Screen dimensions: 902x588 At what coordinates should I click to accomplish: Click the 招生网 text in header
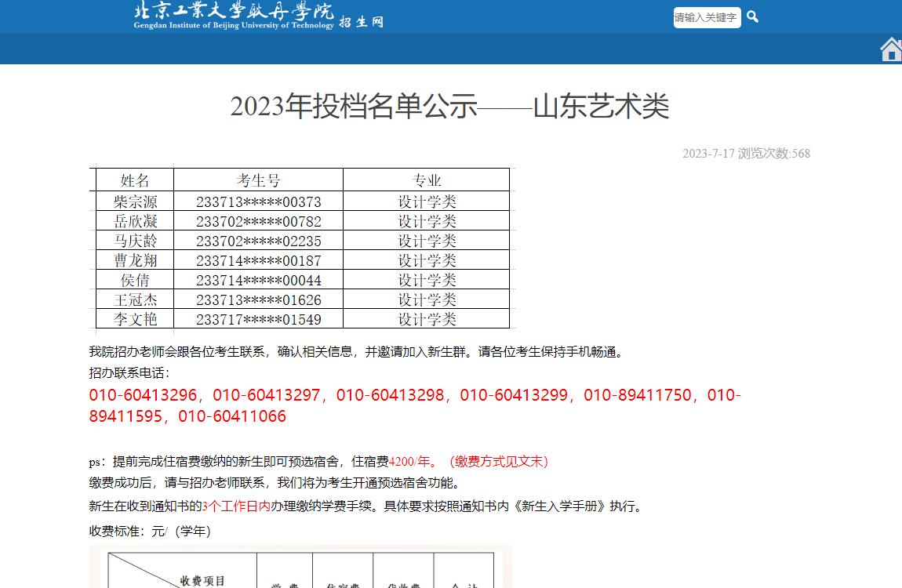361,23
